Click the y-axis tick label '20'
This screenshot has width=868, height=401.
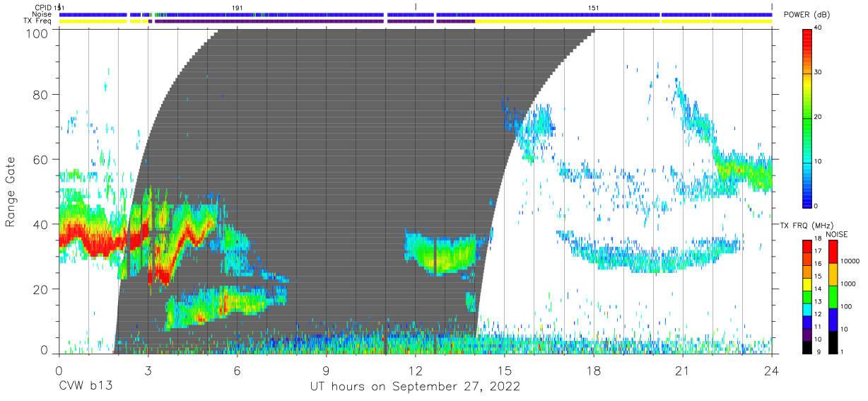pyautogui.click(x=42, y=289)
